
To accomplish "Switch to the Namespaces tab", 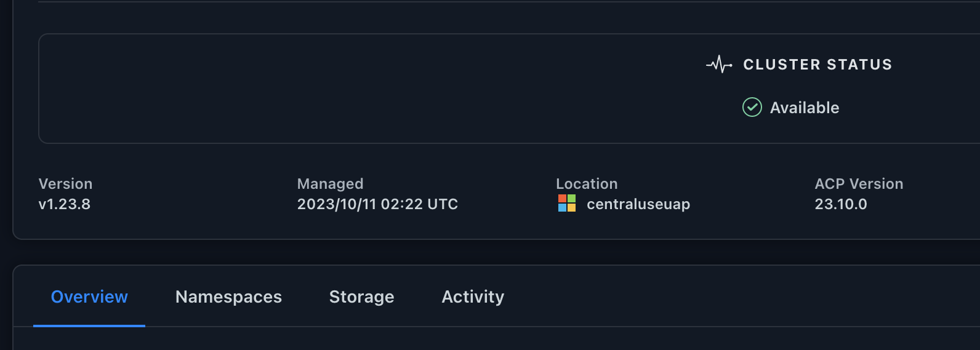I will point(228,297).
